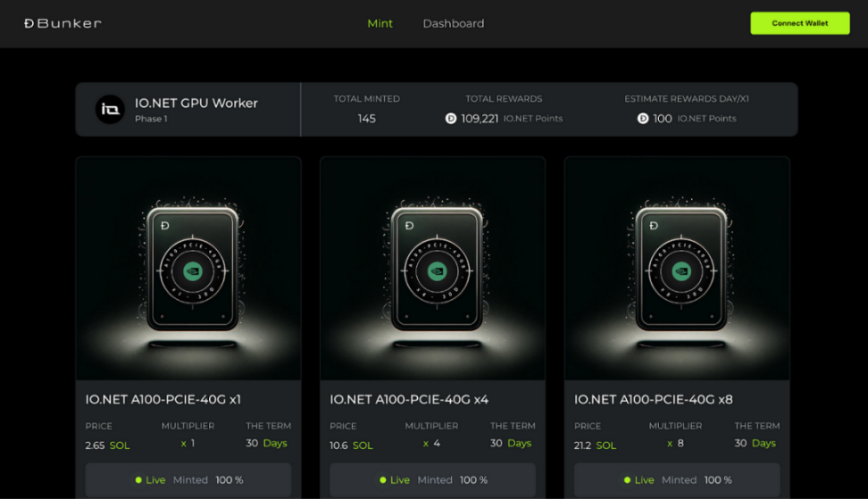The width and height of the screenshot is (868, 499).
Task: Click the coin icon beside 100 points
Action: click(643, 118)
